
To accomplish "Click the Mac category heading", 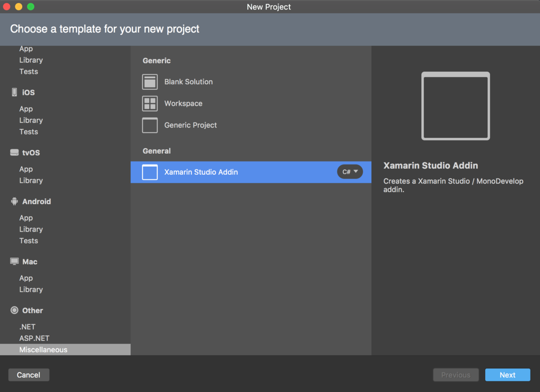I will click(x=30, y=262).
